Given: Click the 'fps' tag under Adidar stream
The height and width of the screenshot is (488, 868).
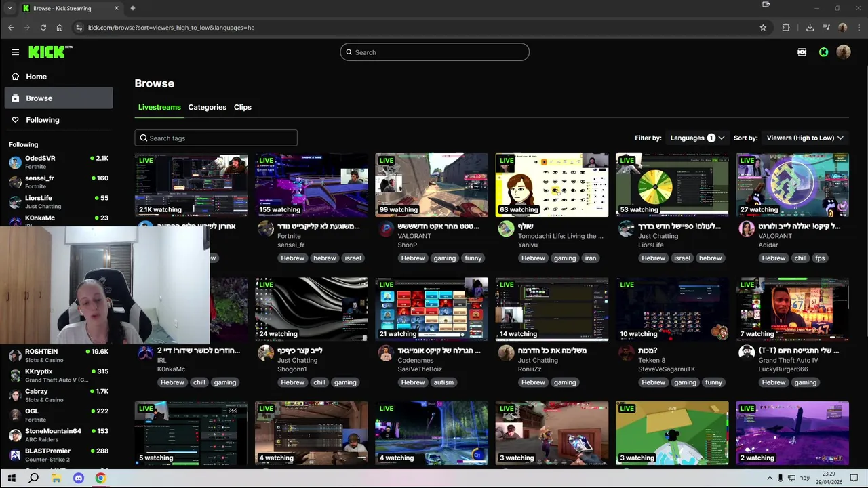Looking at the screenshot, I should click(820, 258).
